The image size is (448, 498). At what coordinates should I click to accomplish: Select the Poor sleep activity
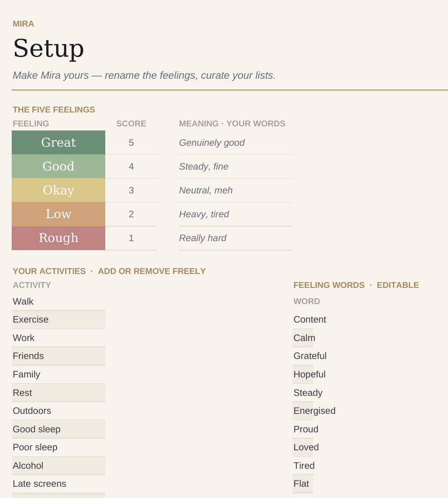(x=58, y=448)
